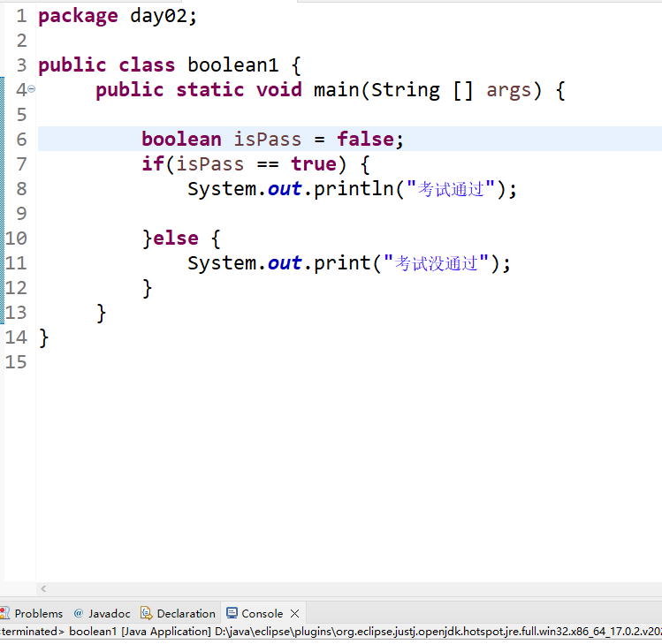Collapse the main method fold marker
The height and width of the screenshot is (644, 662).
click(32, 88)
